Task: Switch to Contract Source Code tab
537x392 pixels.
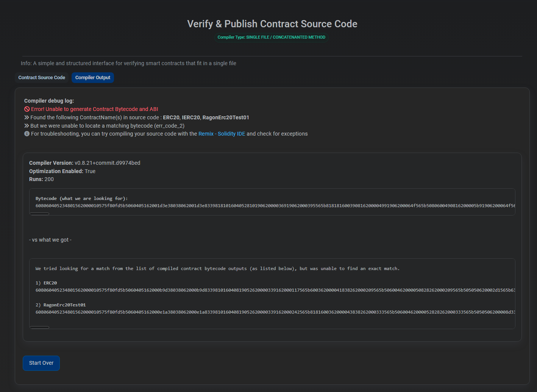Action: point(42,78)
